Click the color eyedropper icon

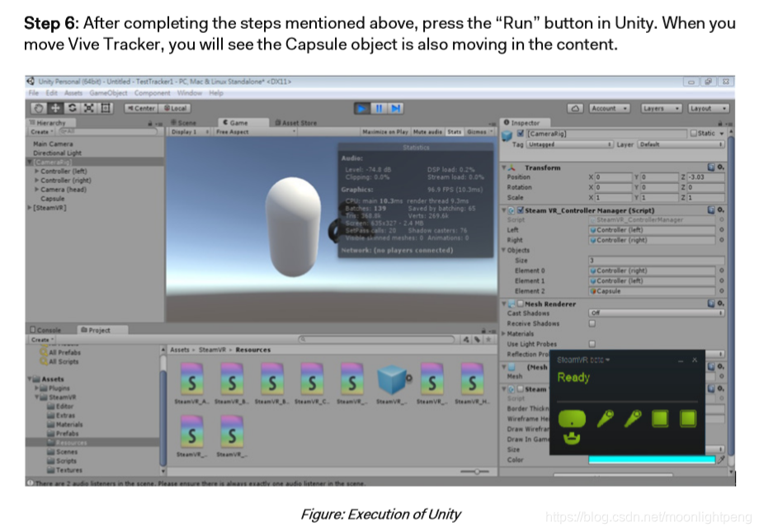point(721,459)
